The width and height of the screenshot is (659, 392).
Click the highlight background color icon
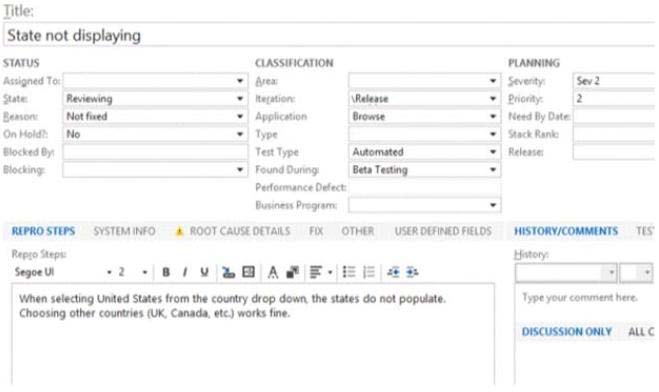[x=292, y=272]
